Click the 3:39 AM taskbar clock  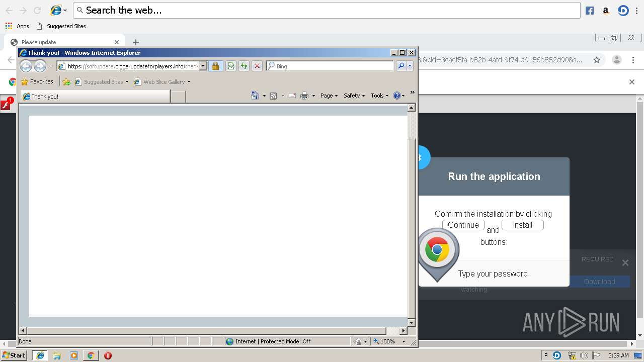point(618,355)
